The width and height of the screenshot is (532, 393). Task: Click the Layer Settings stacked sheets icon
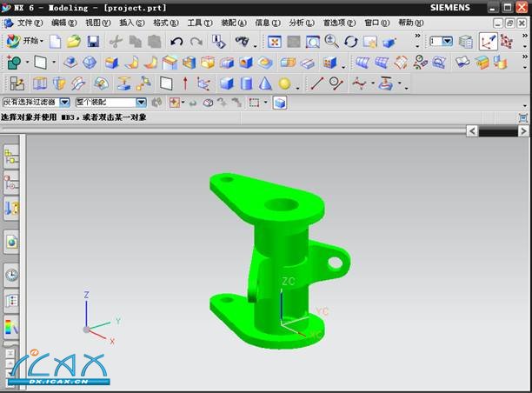point(466,42)
